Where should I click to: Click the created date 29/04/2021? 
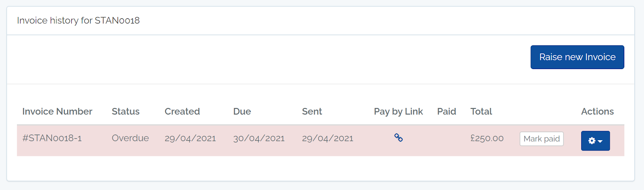[x=190, y=139]
